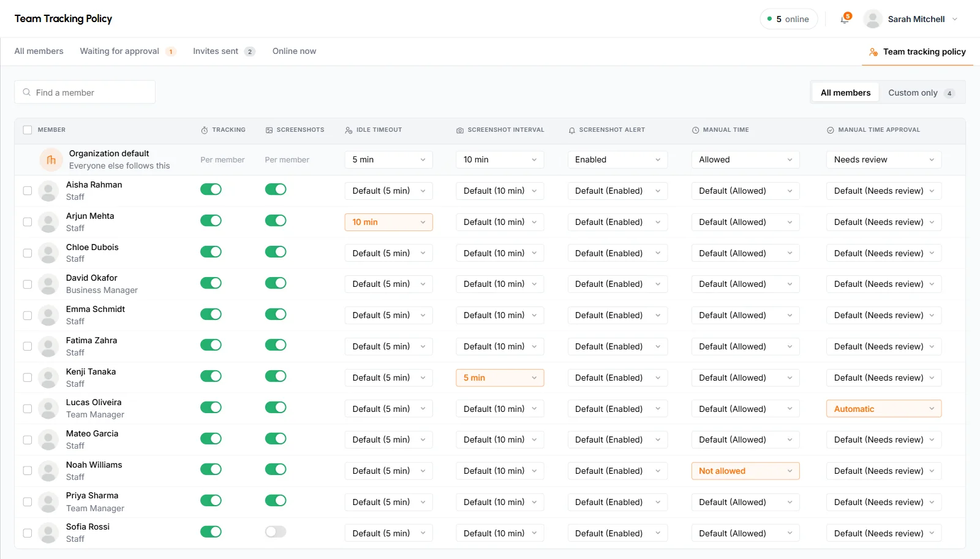Open the Waiting for approval tab
This screenshot has width=980, height=559.
(128, 51)
